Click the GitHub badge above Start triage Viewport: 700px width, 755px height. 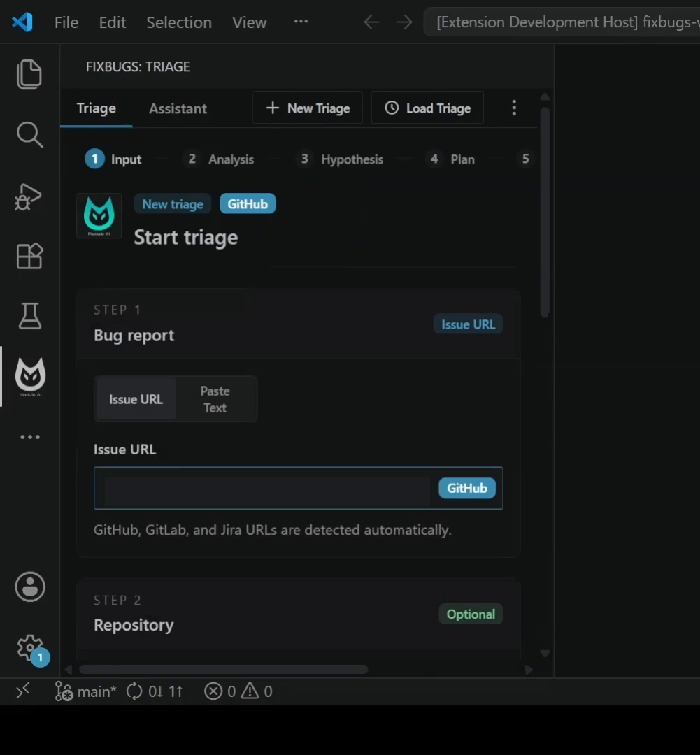[248, 203]
